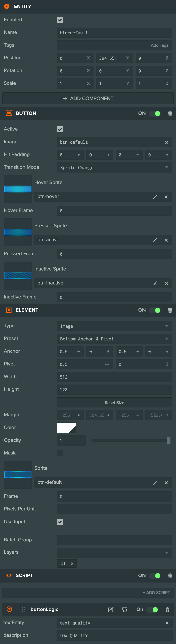176x644 pixels.
Task: Click the pencil edit icon for btn-hover sprite
Action: [155, 197]
